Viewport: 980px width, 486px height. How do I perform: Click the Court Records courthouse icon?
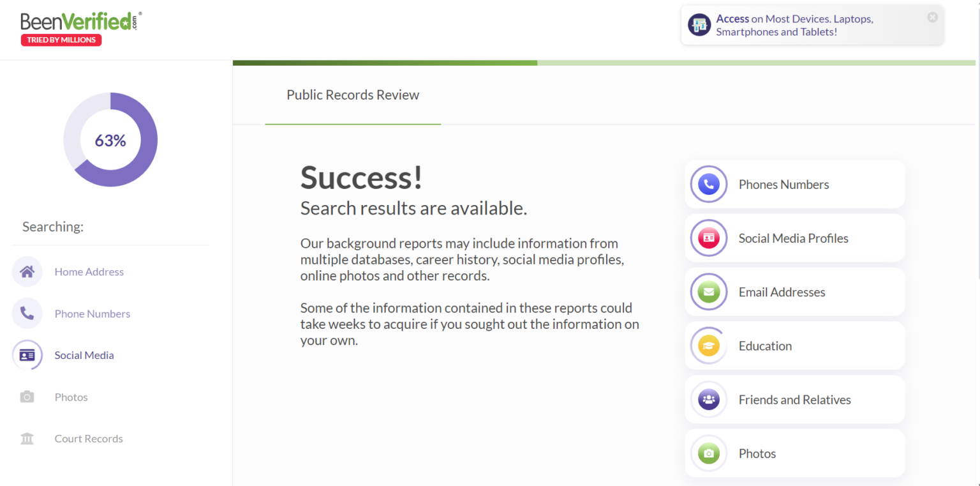click(27, 438)
